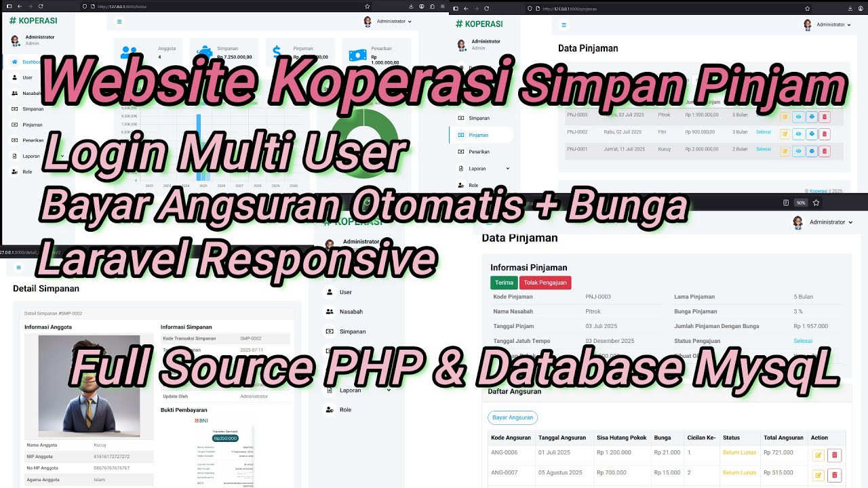Delete loan PNJ-0001 with the red trash icon
Screen dimensions: 868x488
coord(825,151)
